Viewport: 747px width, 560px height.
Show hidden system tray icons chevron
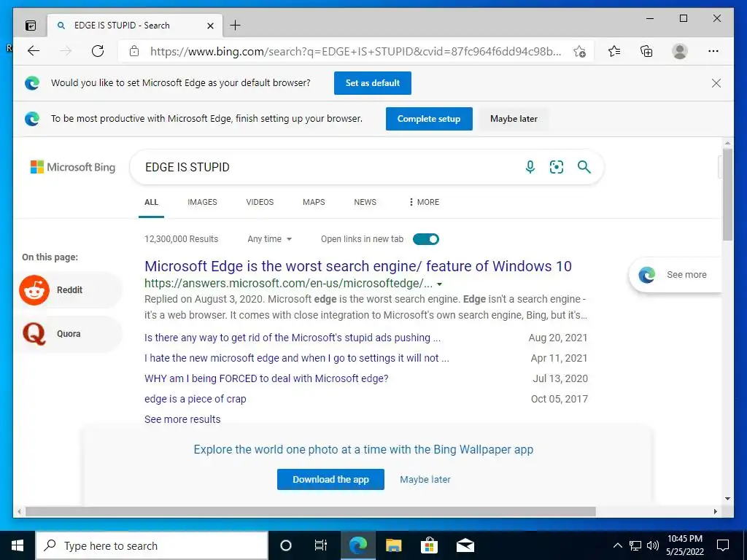[x=617, y=545]
